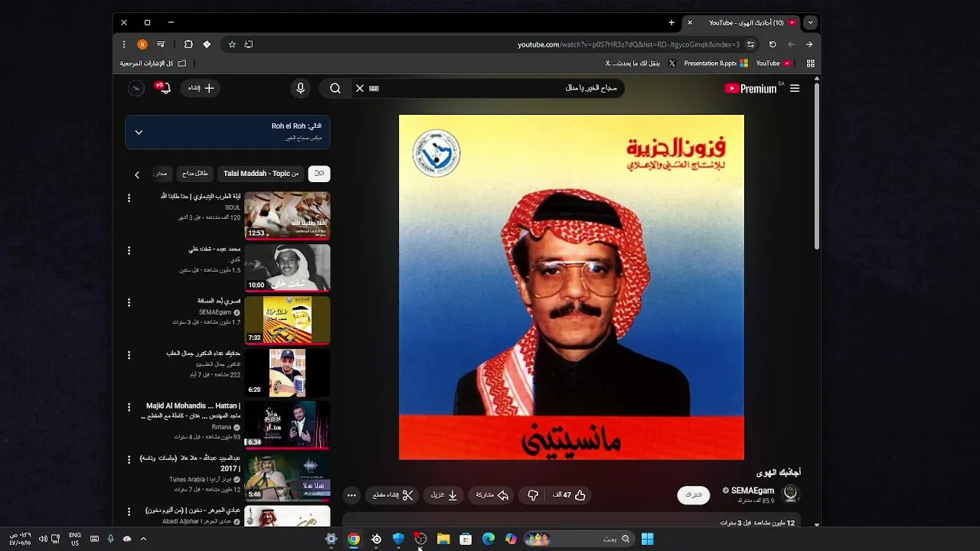This screenshot has height=551, width=980.
Task: Clear the YouTube search box text
Action: [x=360, y=89]
